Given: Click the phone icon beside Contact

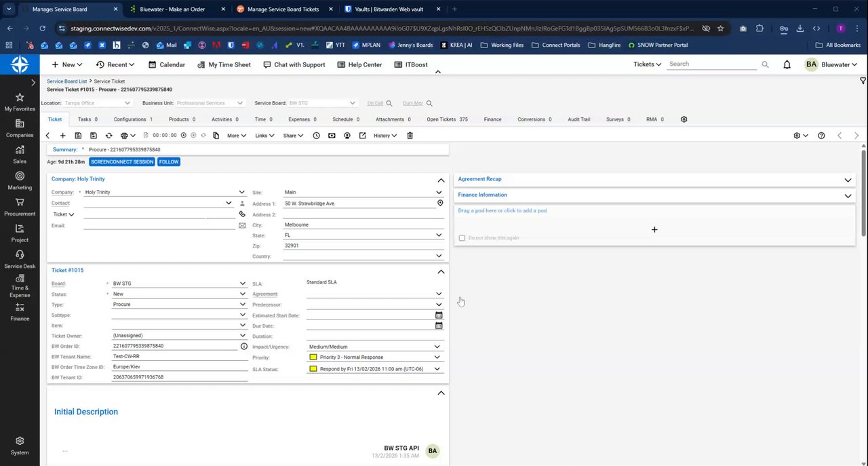Looking at the screenshot, I should coord(242,214).
